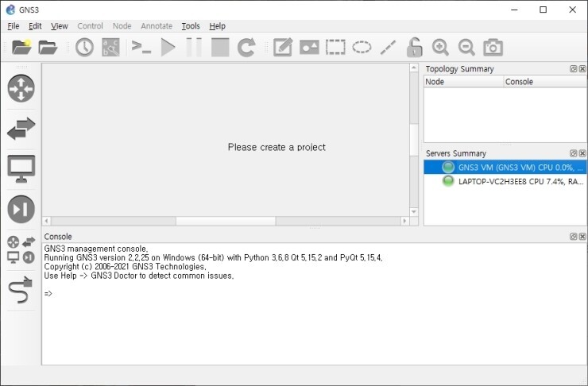Close the Topology Summary panel
The height and width of the screenshot is (386, 588).
(582, 68)
